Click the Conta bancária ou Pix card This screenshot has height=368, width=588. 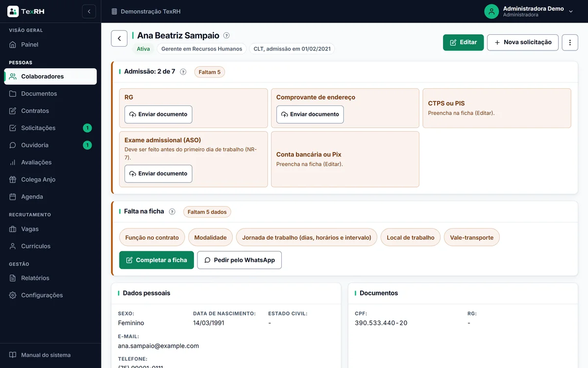click(x=345, y=159)
